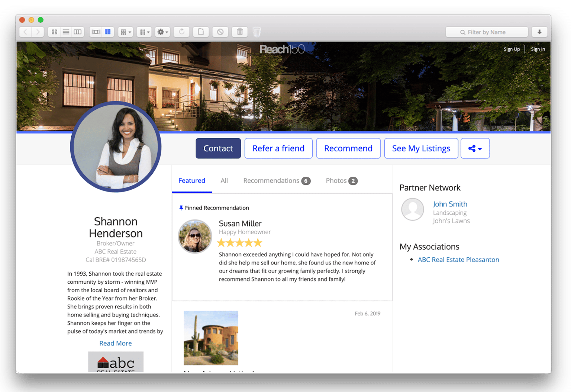Toggle the blue split-view mode
The image size is (571, 392).
pyautogui.click(x=108, y=32)
